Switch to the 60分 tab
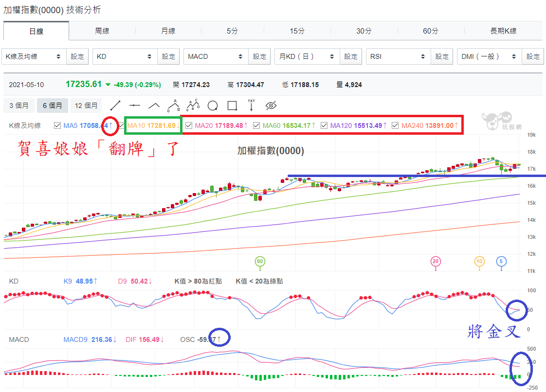The image size is (546, 392). pos(430,31)
